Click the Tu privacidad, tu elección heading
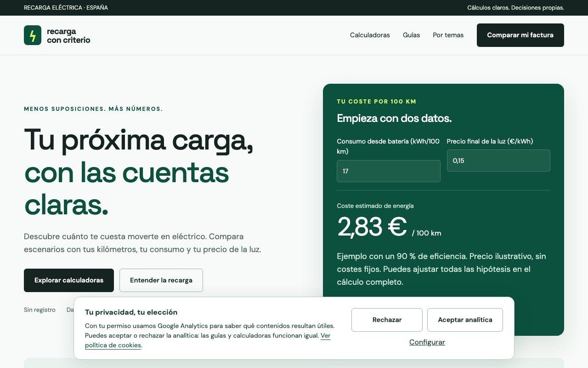Viewport: 588px width, 368px height. click(131, 312)
